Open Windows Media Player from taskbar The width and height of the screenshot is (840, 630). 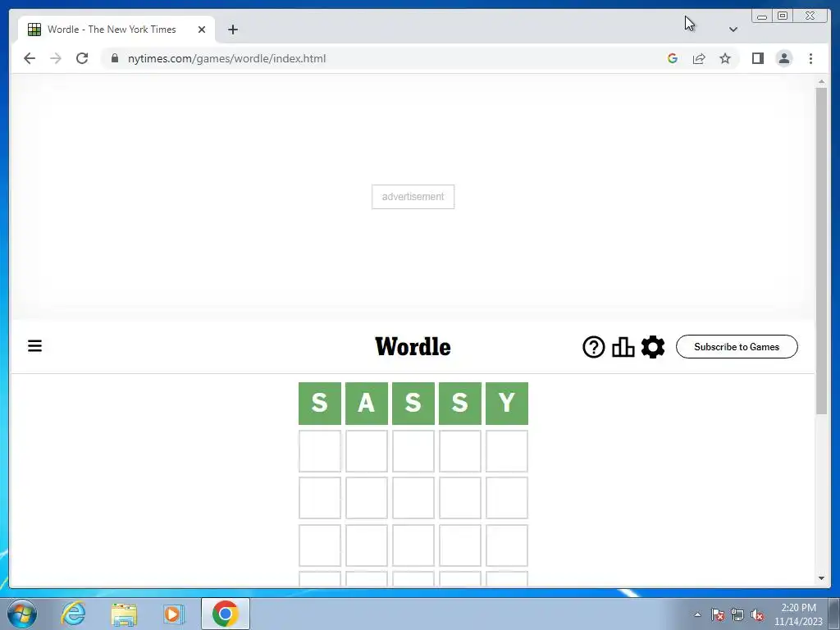(174, 614)
